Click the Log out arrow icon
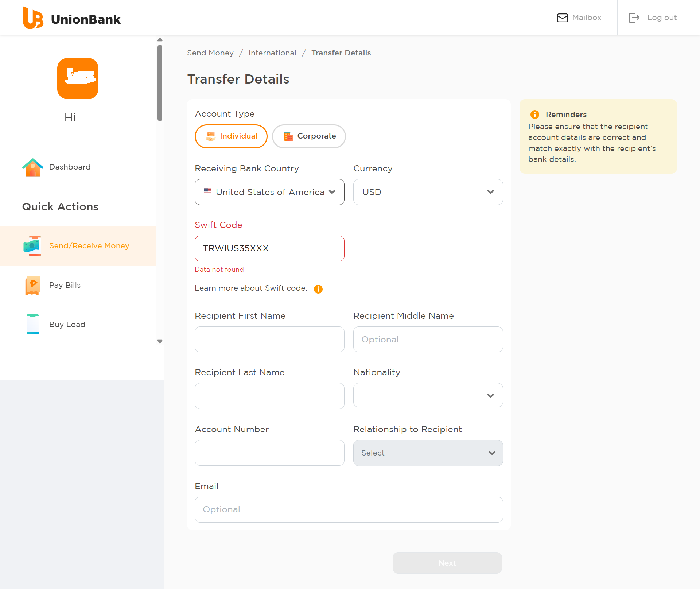This screenshot has width=700, height=589. 634,18
